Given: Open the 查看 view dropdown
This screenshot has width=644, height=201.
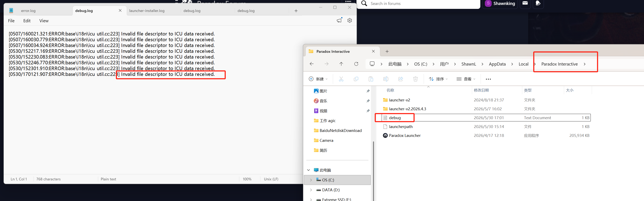Looking at the screenshot, I should pyautogui.click(x=466, y=79).
